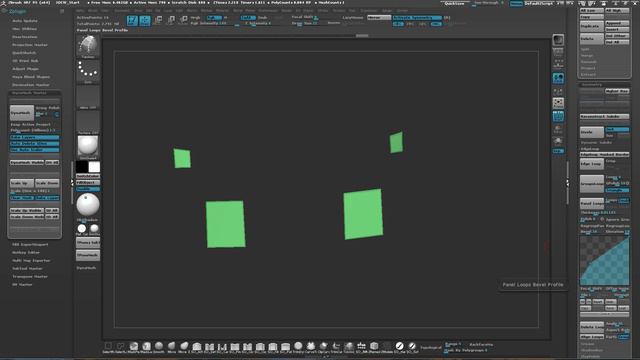Select the SelectRect brush icon
The width and height of the screenshot is (640, 360).
click(108, 347)
